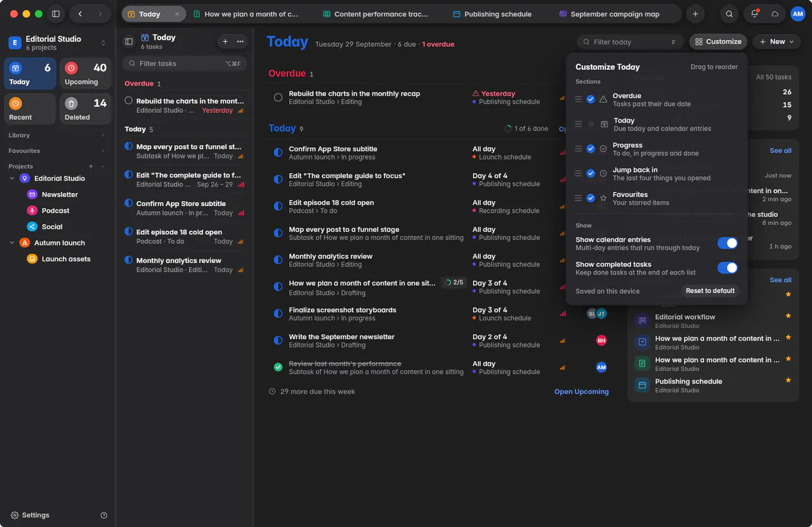Follow the Open Upcoming link
Image resolution: width=812 pixels, height=527 pixels.
(582, 392)
